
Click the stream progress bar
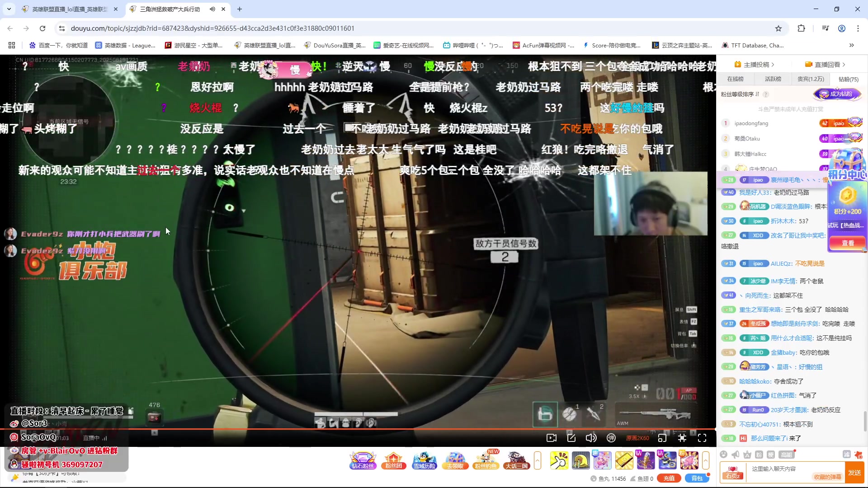tap(357, 428)
